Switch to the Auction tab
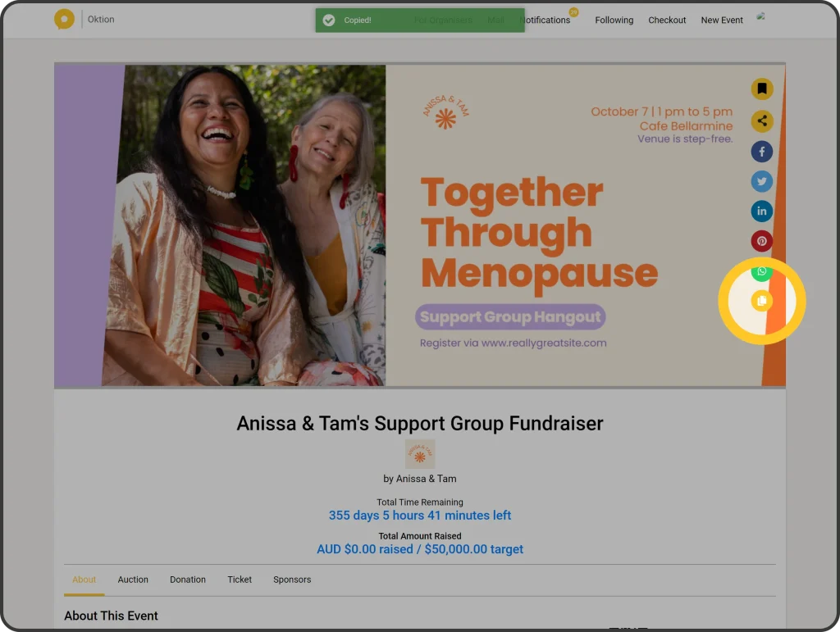 point(133,580)
